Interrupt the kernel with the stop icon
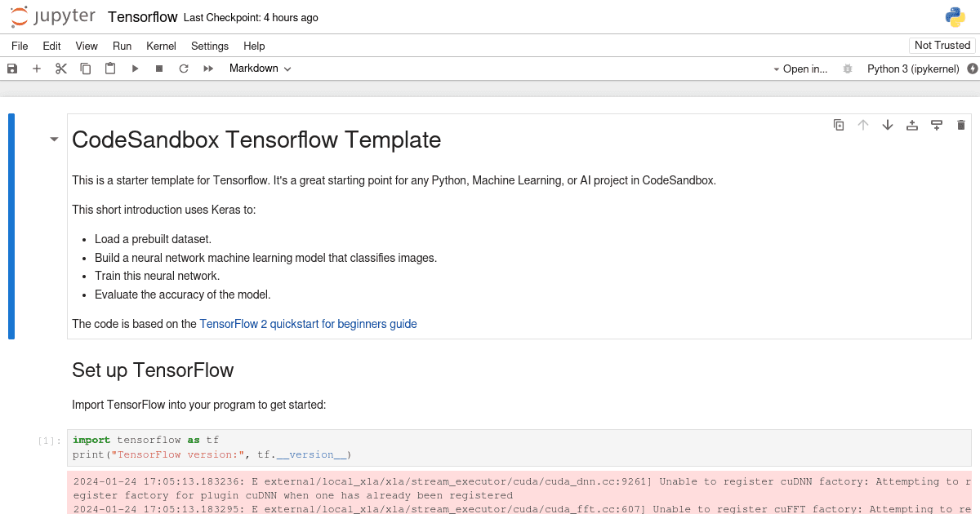980x514 pixels. tap(158, 69)
